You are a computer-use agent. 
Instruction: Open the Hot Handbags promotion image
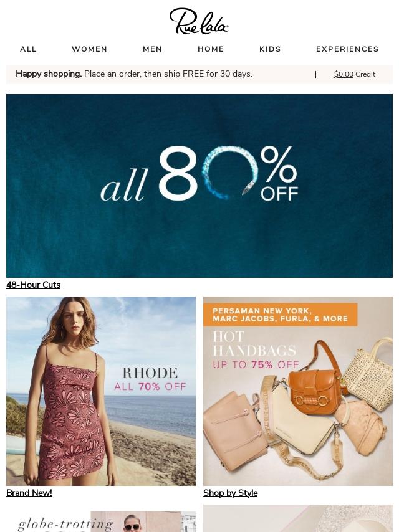point(298,391)
